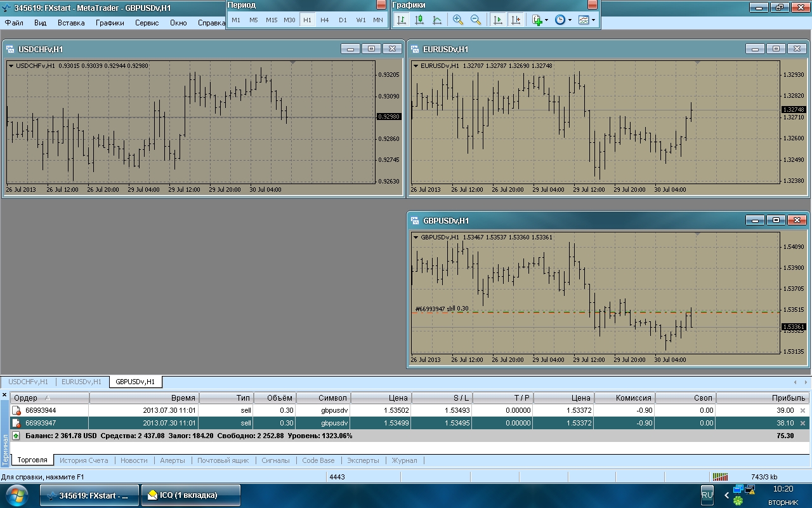
Task: Click the sell order 66993944 icon
Action: 17,411
